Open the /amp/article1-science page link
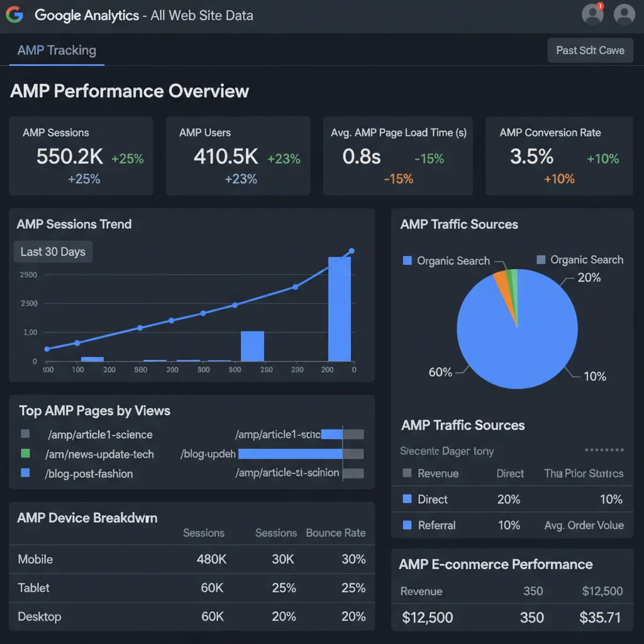Viewport: 644px width, 644px height. click(100, 435)
